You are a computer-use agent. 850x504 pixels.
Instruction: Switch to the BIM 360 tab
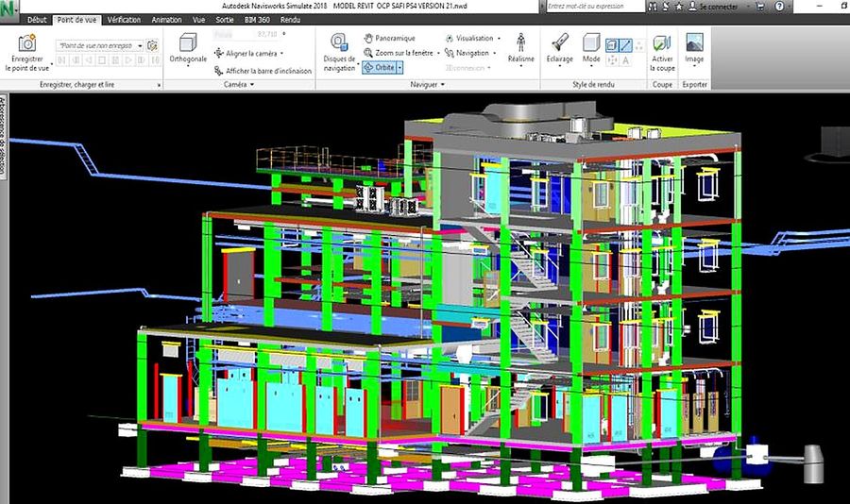257,20
